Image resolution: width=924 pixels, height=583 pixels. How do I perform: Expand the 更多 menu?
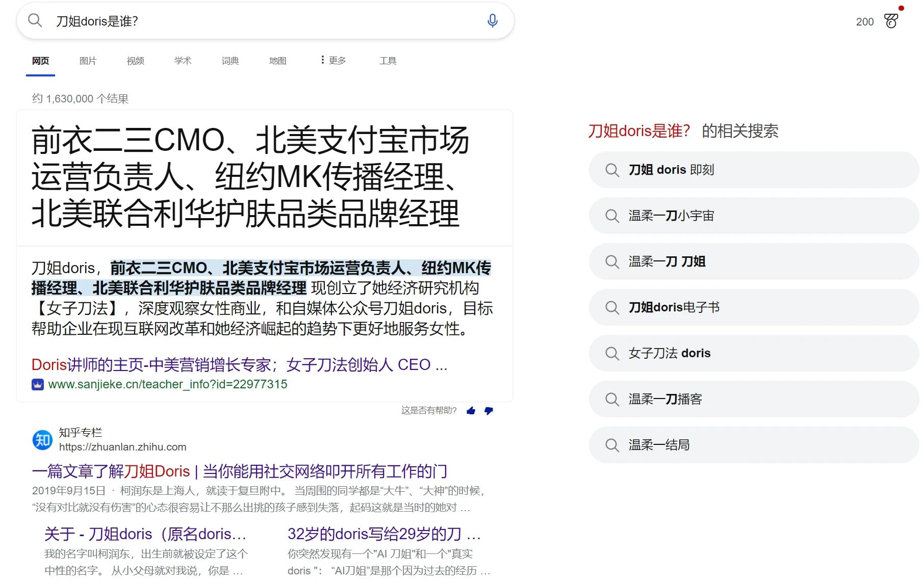pyautogui.click(x=333, y=61)
